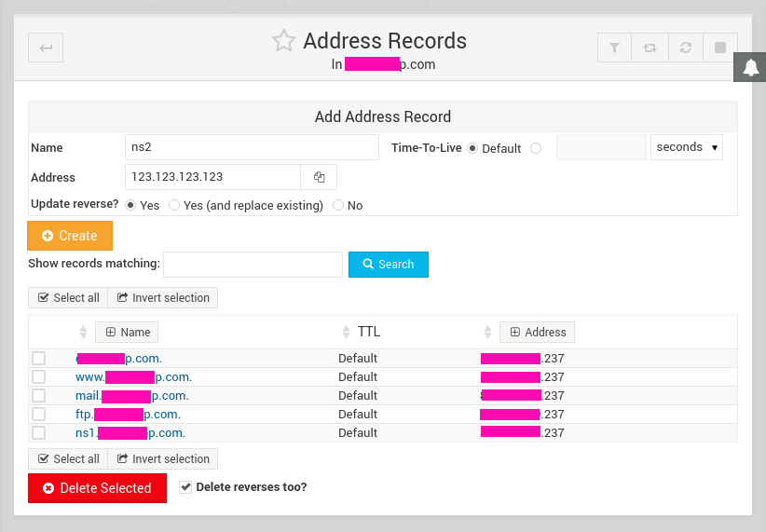Open the notifications bell
This screenshot has height=532, width=766.
(751, 67)
